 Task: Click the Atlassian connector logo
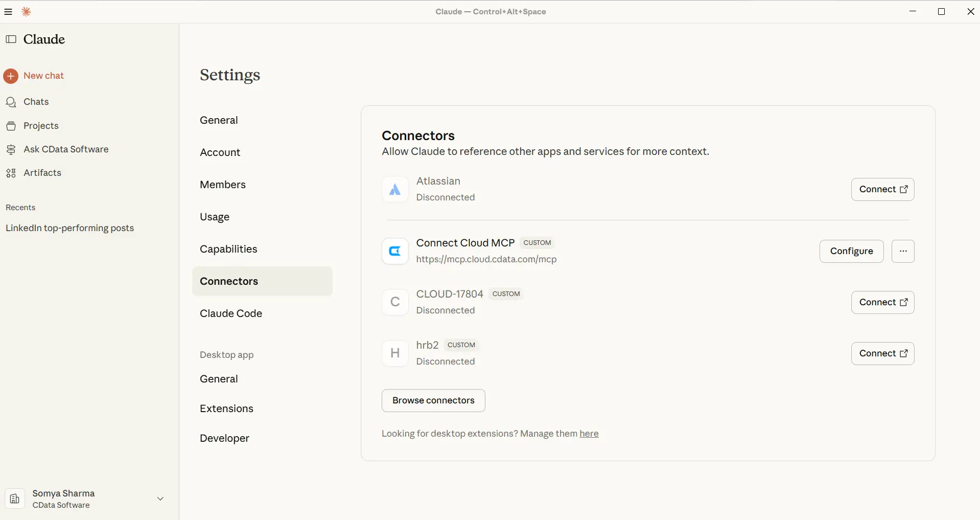pos(395,190)
